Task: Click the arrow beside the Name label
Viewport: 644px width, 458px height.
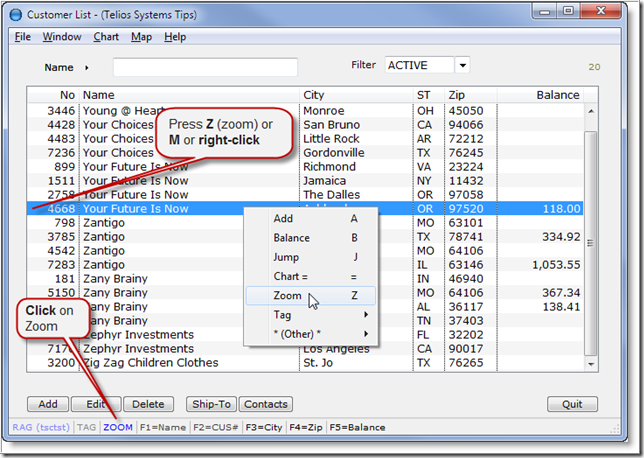Action: tap(87, 68)
